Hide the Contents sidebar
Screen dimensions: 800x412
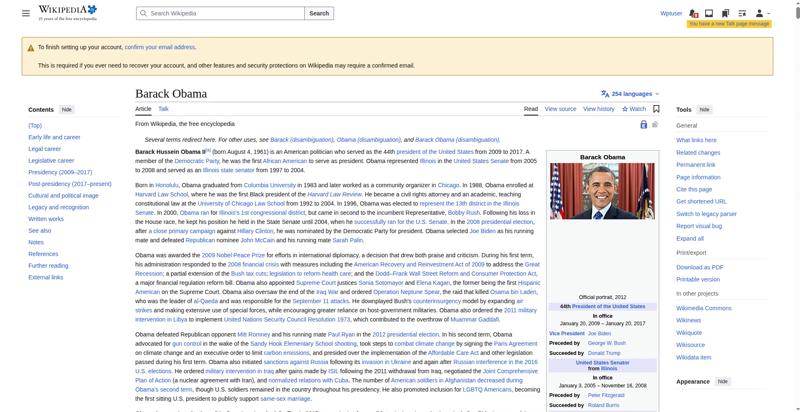67,110
